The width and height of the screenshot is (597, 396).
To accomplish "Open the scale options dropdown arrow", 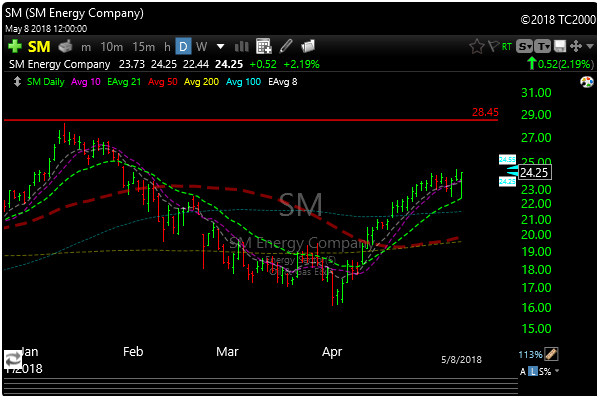I will point(557,370).
